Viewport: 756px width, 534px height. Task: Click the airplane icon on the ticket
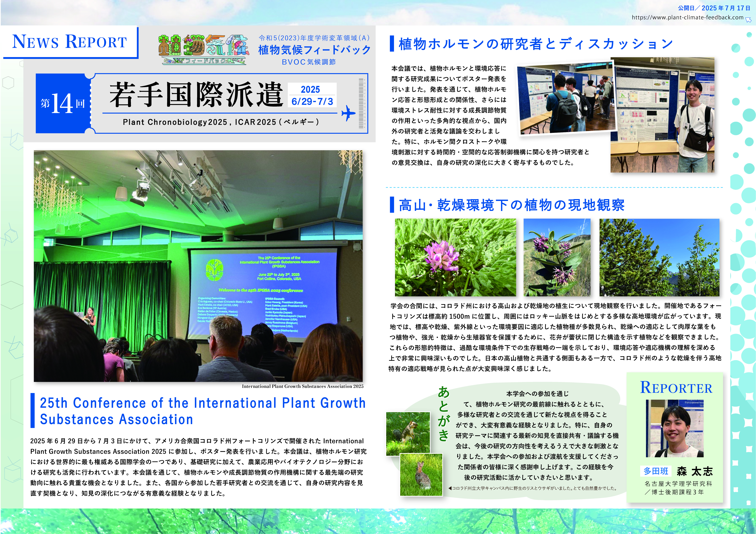[x=348, y=113]
